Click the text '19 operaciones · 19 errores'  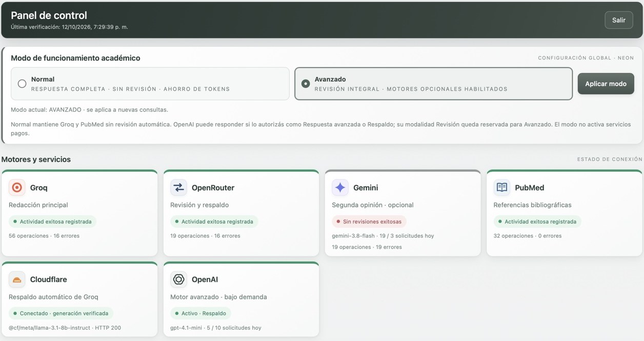pyautogui.click(x=367, y=247)
